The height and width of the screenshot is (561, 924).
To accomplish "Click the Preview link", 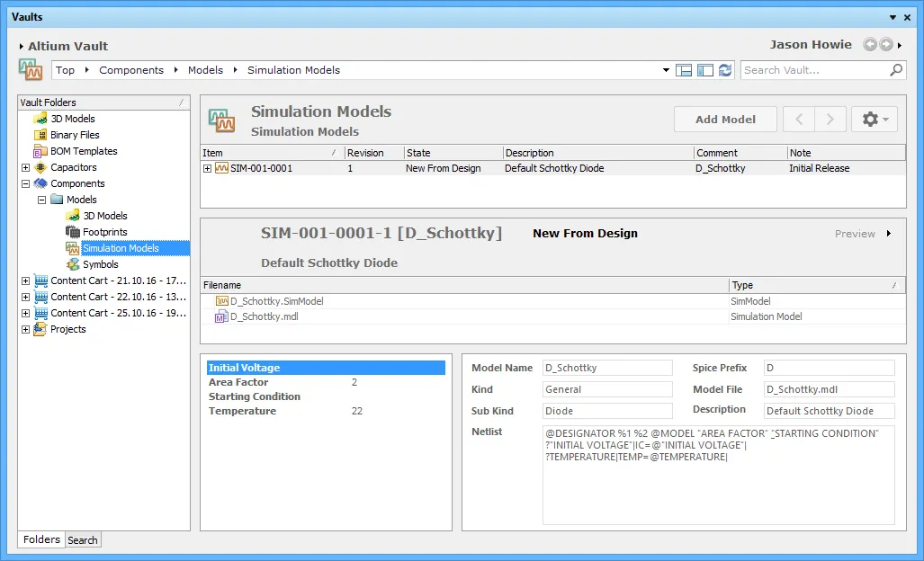I will pos(855,234).
